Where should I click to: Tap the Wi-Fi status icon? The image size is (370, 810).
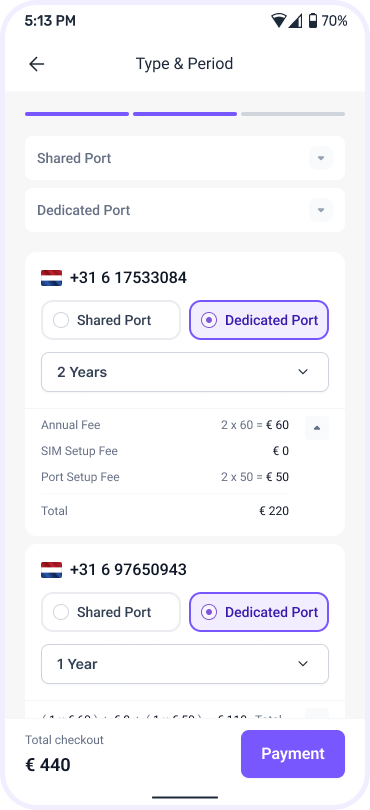(279, 21)
